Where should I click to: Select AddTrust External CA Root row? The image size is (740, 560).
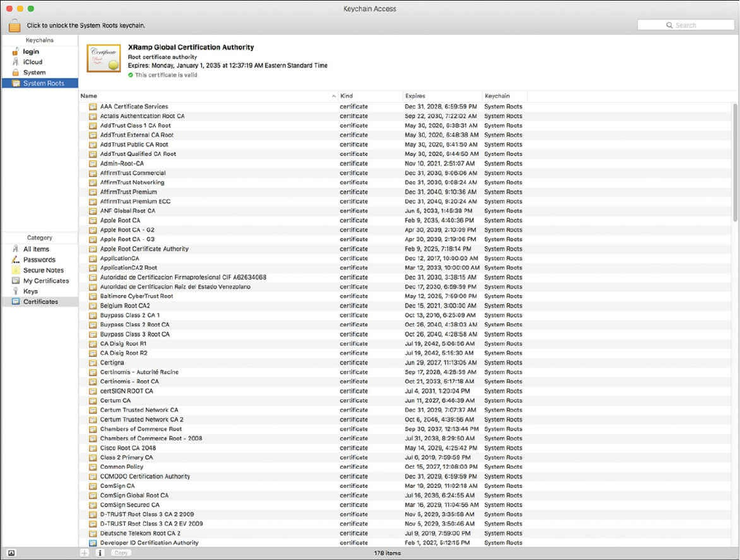[406, 135]
